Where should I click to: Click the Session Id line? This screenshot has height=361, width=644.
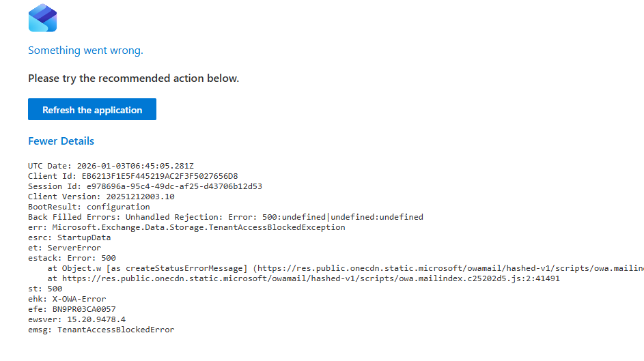coord(145,186)
